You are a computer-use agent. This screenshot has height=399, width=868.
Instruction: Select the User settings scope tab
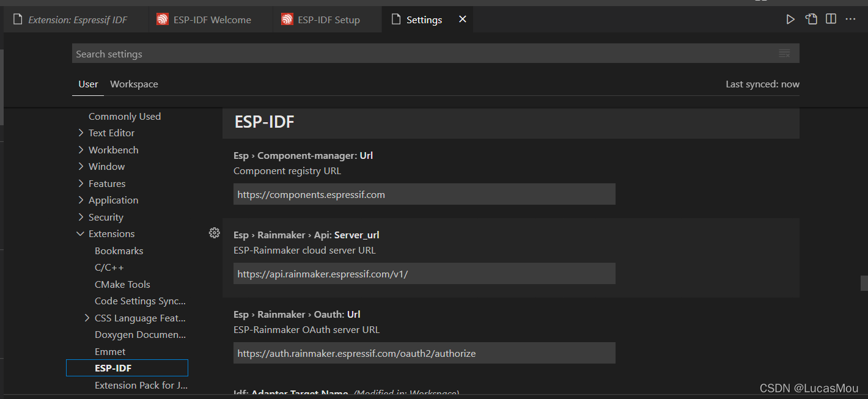point(88,84)
